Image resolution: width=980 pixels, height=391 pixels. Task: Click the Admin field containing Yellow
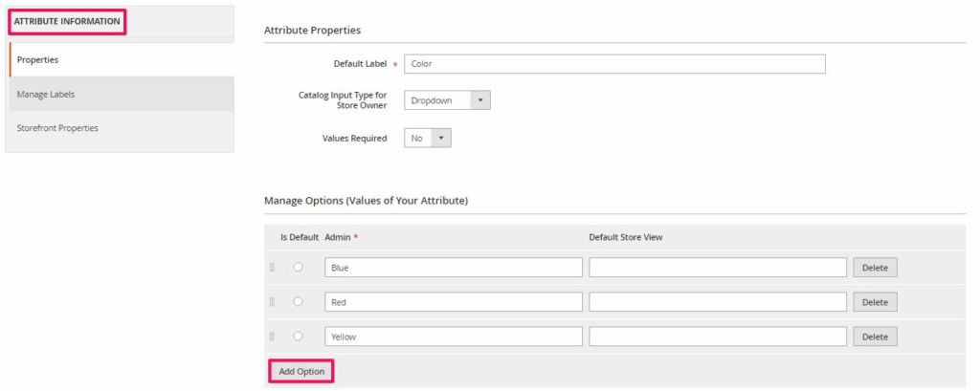point(453,337)
